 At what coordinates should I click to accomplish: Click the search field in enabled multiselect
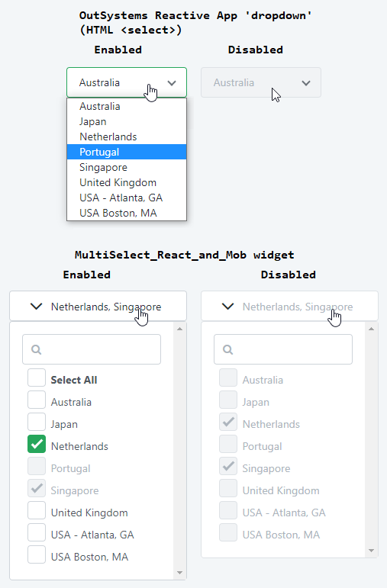[92, 349]
